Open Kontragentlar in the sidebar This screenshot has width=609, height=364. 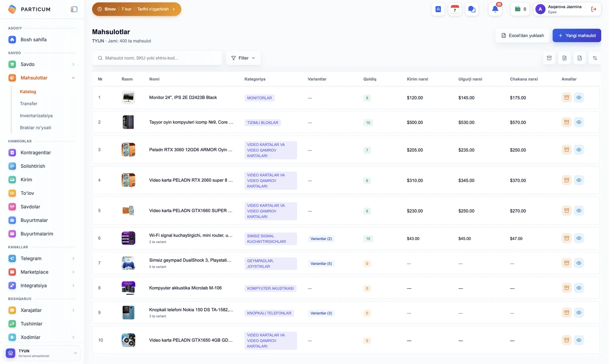[x=42, y=153]
